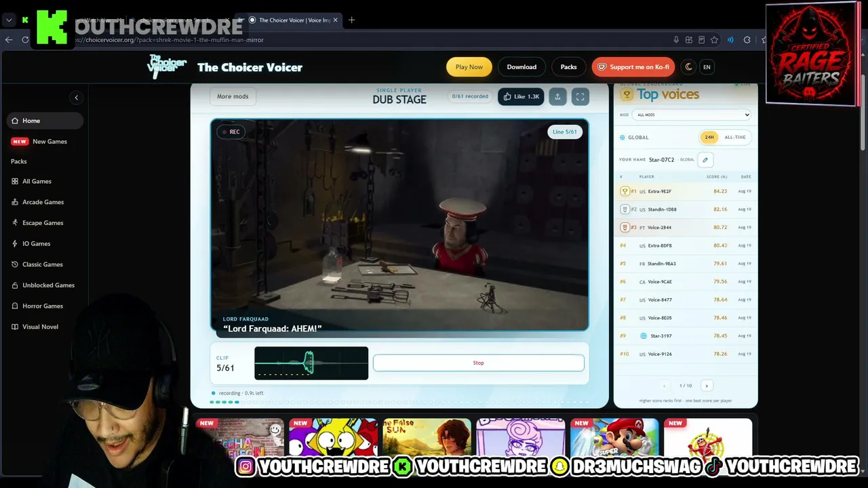Open Escape Games category
Screen dimensions: 868x488
(x=44, y=223)
